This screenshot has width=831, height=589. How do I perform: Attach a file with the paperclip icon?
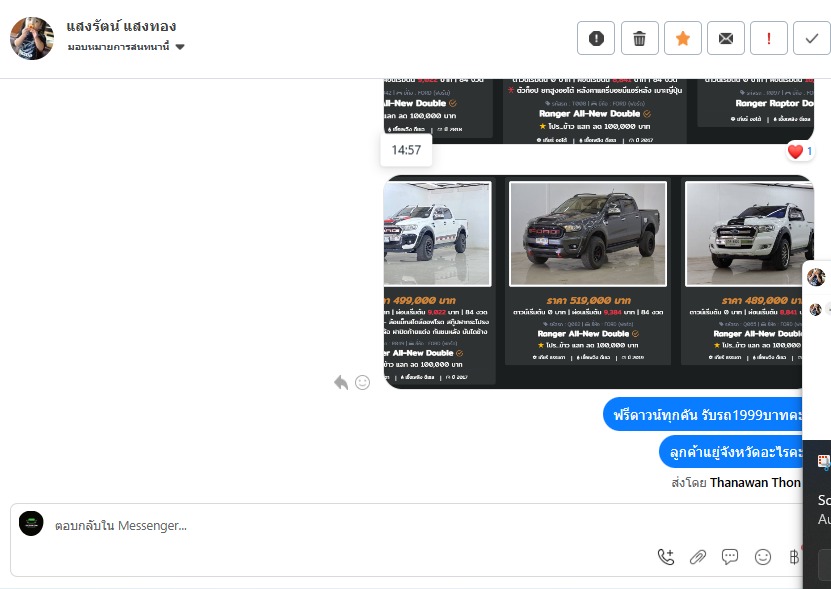(x=698, y=557)
